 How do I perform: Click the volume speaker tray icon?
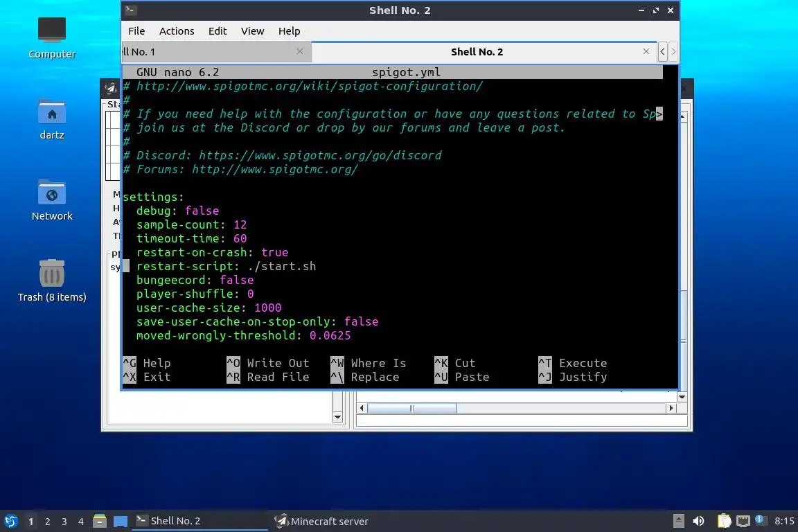pyautogui.click(x=698, y=521)
